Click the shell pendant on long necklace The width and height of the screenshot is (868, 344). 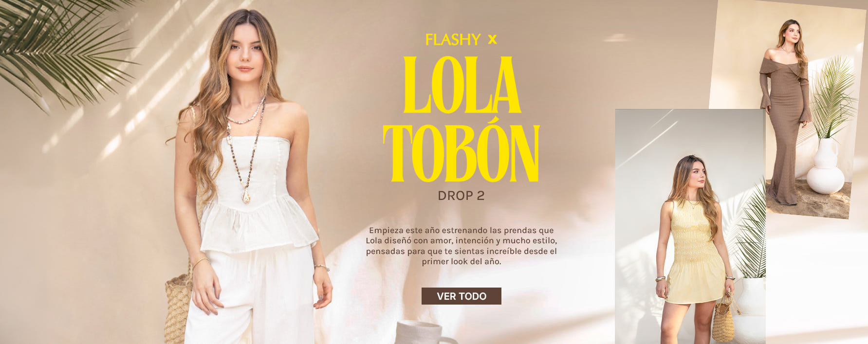(x=246, y=196)
